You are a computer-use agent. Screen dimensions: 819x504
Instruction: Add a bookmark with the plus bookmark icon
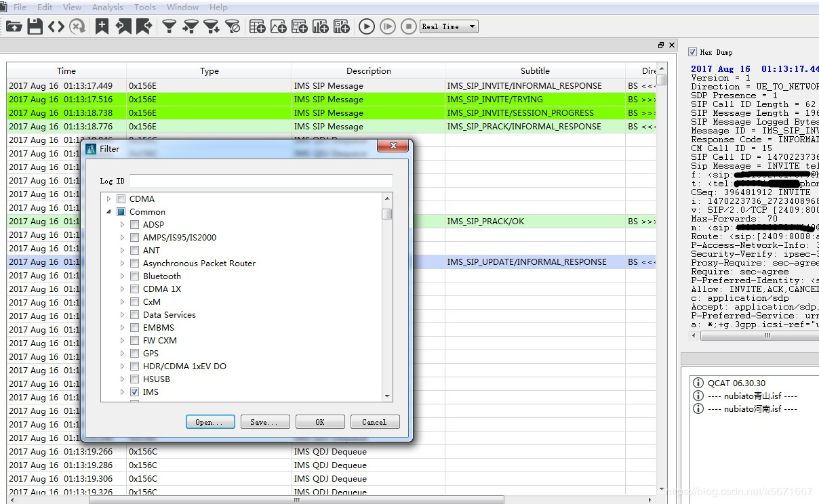click(102, 26)
